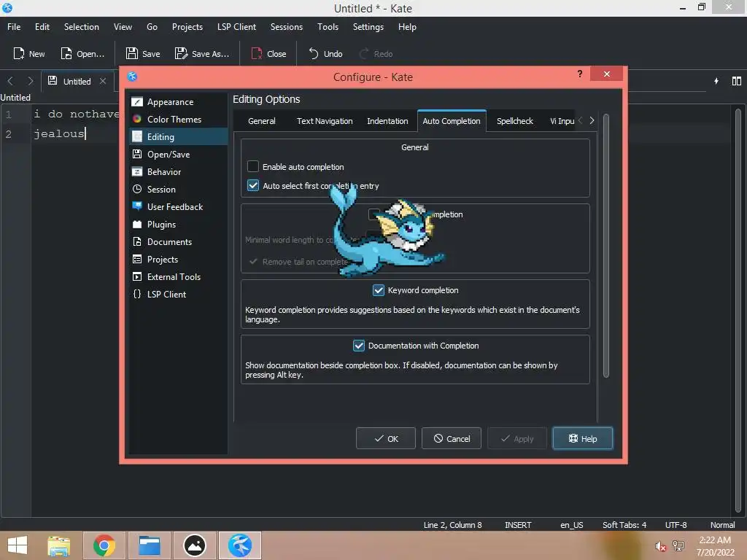Click UTF-8 encoding in status bar
The height and width of the screenshot is (560, 747).
click(676, 525)
